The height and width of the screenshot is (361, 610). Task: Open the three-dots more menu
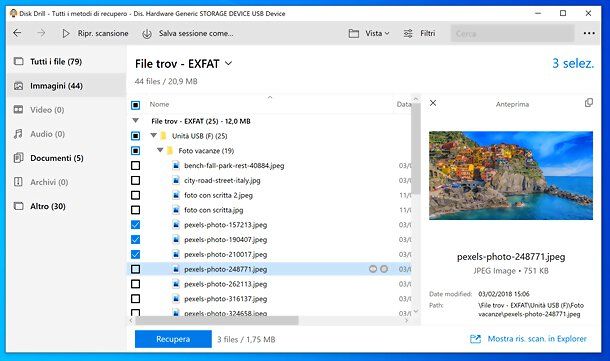click(589, 33)
